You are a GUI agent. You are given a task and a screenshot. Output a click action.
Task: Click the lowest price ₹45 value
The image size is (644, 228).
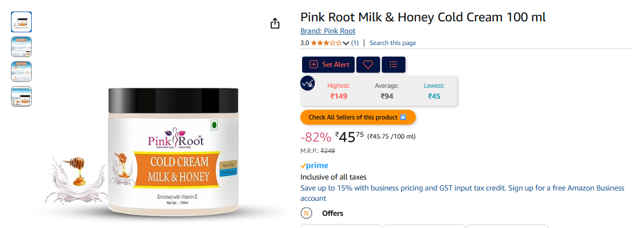434,96
